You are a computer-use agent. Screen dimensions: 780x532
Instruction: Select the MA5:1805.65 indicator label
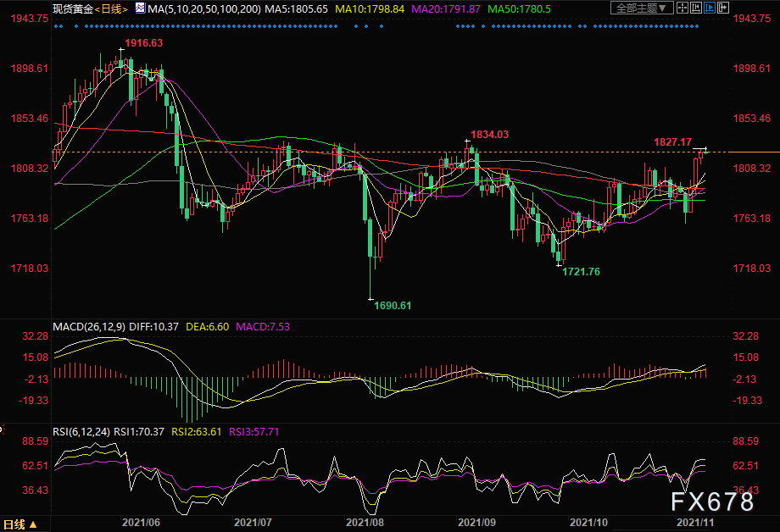297,9
